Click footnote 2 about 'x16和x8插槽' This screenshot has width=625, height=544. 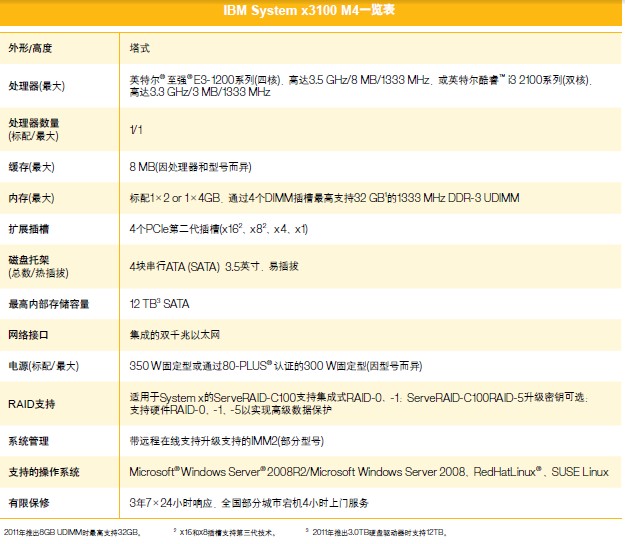(x=225, y=532)
